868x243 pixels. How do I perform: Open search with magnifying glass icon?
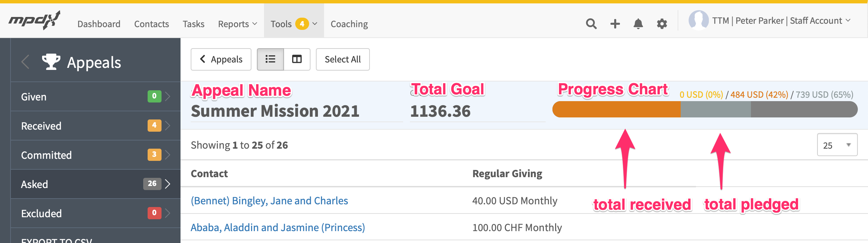[x=591, y=24]
